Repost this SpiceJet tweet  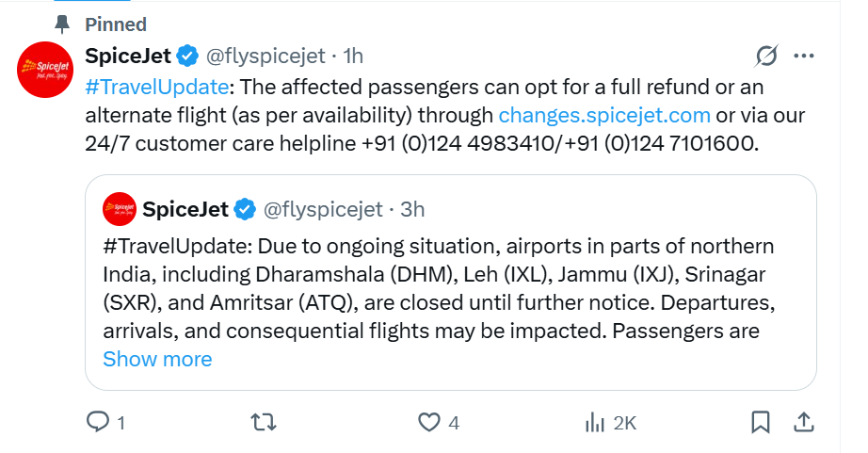coord(265,423)
